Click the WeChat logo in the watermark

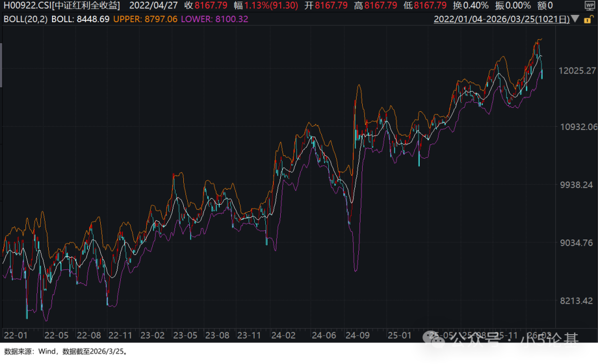tap(435, 339)
